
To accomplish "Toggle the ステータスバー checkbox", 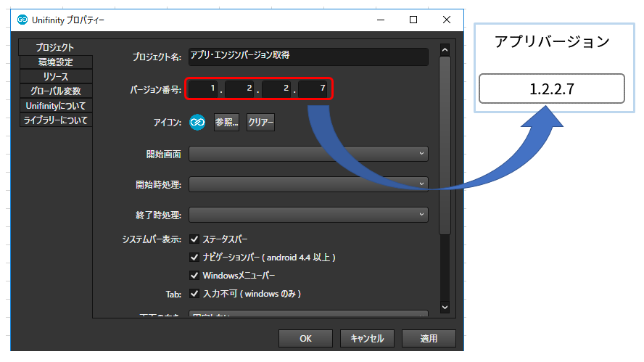I will [194, 239].
